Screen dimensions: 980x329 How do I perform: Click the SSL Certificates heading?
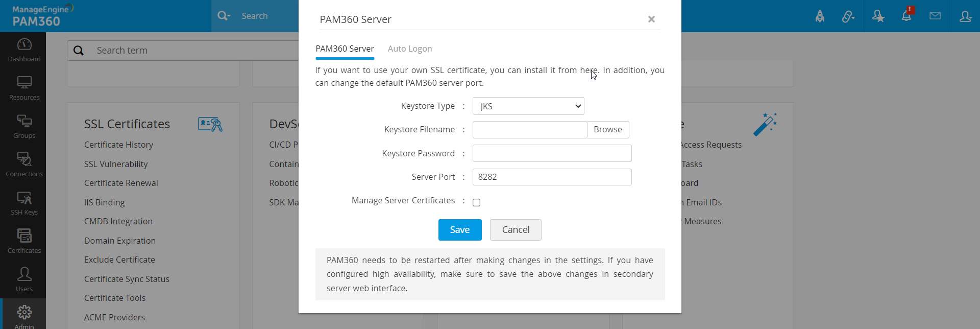coord(127,124)
